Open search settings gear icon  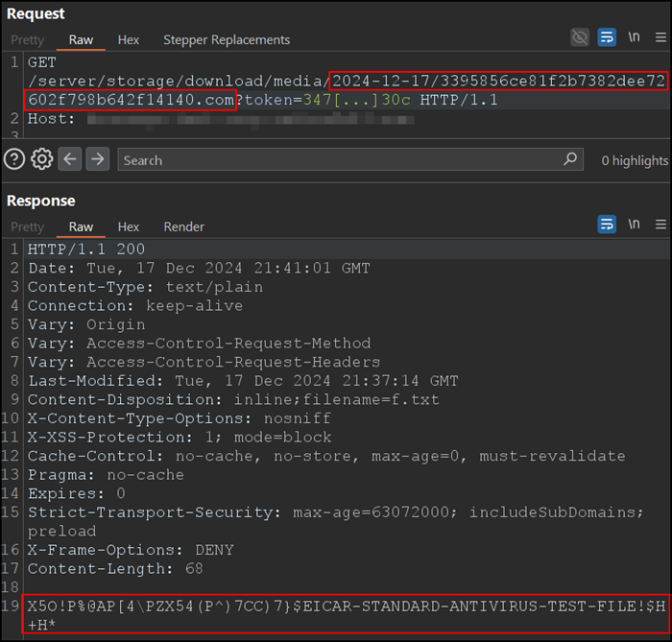(x=41, y=159)
